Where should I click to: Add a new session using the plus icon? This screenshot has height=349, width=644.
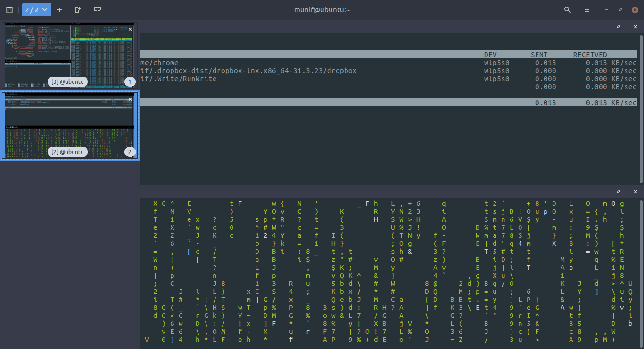coord(59,9)
